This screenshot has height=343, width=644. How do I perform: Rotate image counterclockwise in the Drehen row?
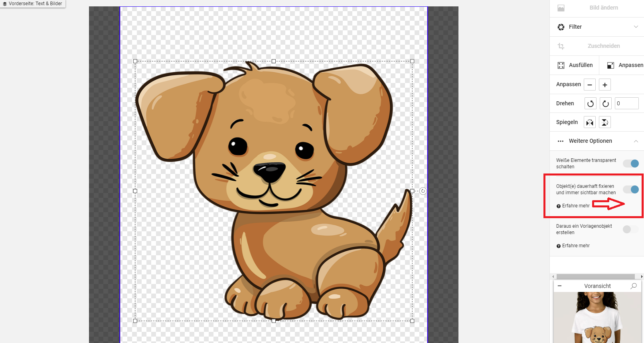coord(591,103)
